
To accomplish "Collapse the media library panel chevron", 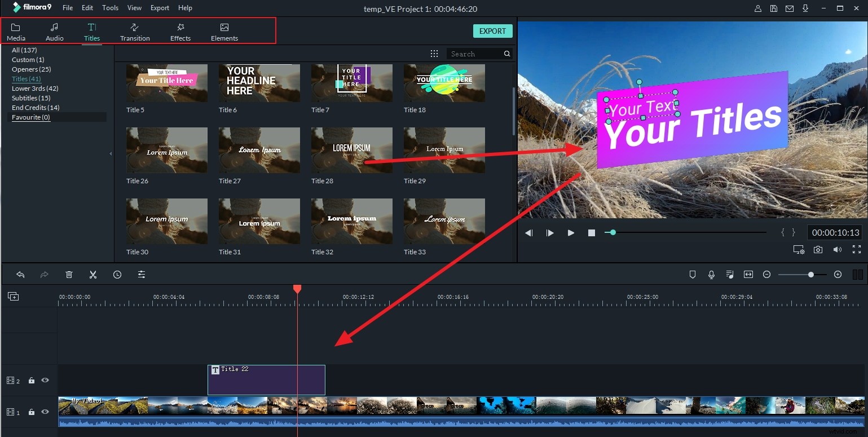I will (x=111, y=153).
